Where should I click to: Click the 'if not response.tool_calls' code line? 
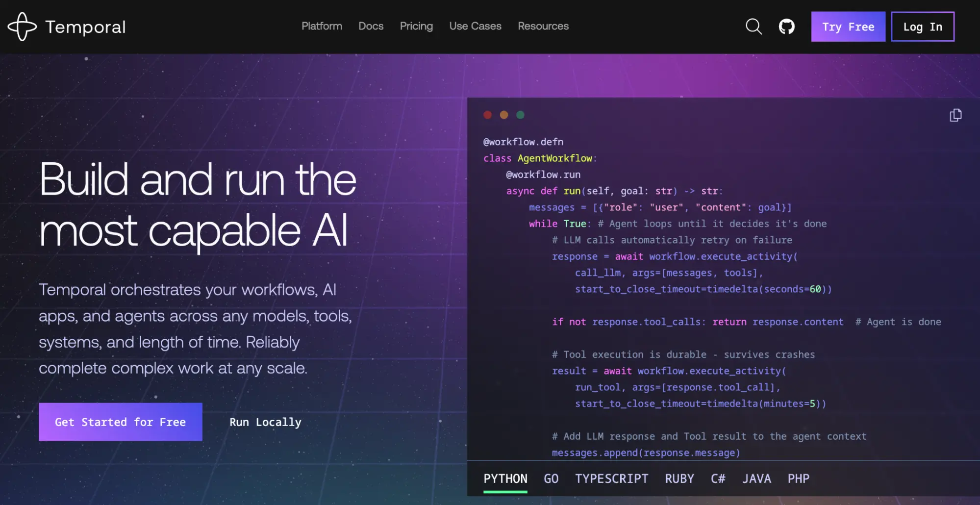coord(747,322)
